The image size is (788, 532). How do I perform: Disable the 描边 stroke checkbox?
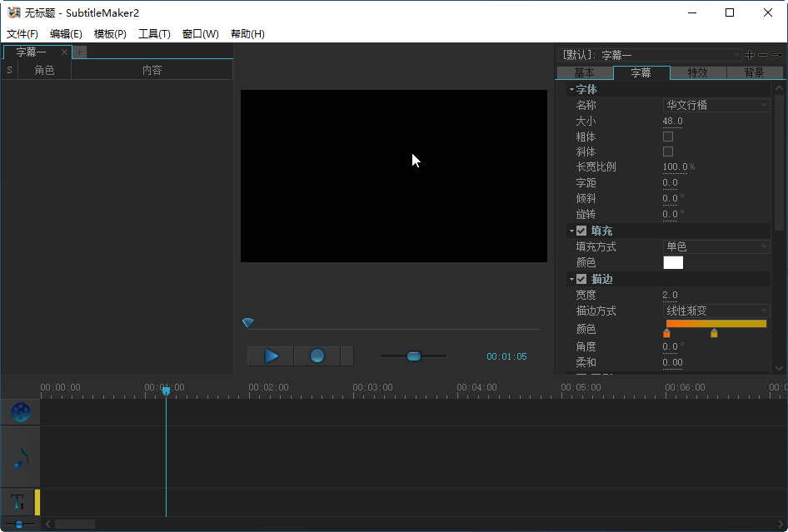point(581,279)
